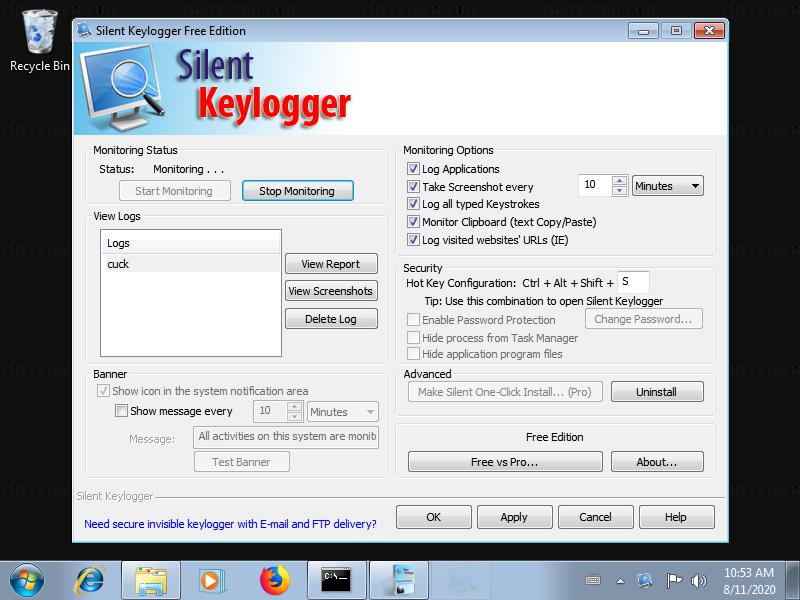Open Windows Explorer folder icon in taskbar

click(151, 581)
